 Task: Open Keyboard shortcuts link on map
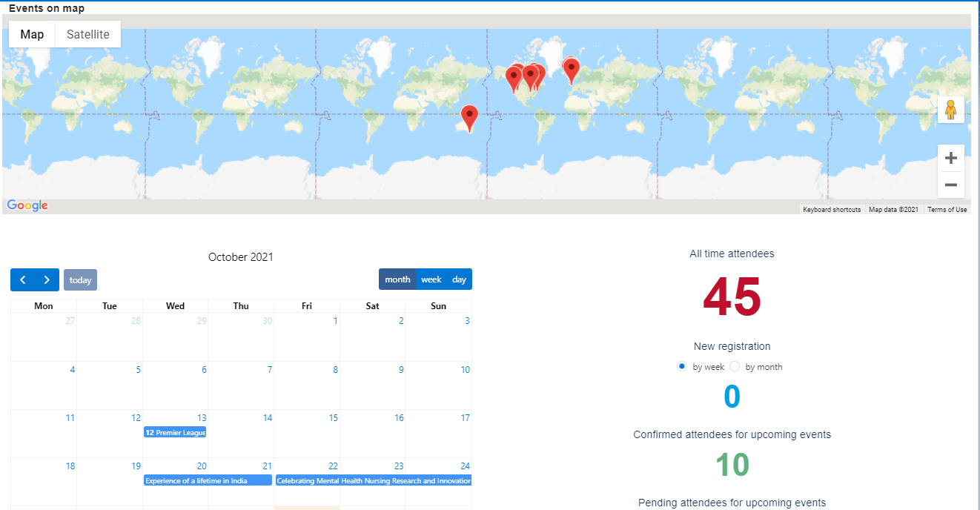click(x=832, y=210)
